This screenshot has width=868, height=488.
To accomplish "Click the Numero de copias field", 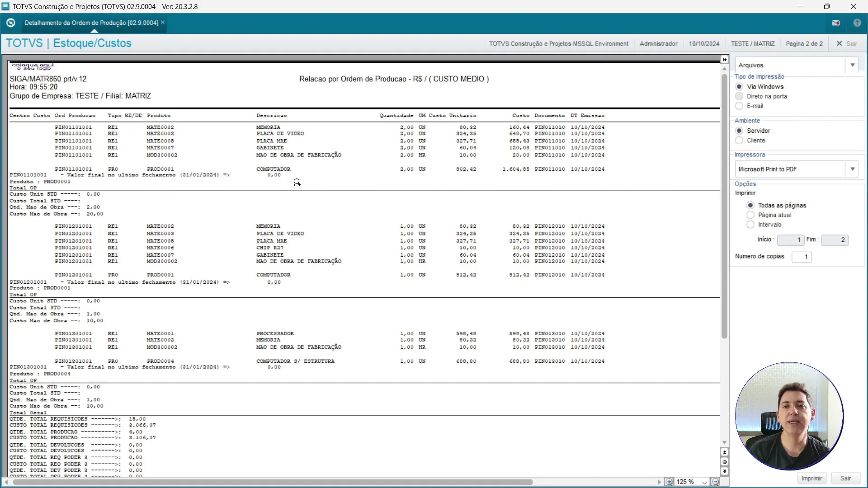I will point(802,257).
